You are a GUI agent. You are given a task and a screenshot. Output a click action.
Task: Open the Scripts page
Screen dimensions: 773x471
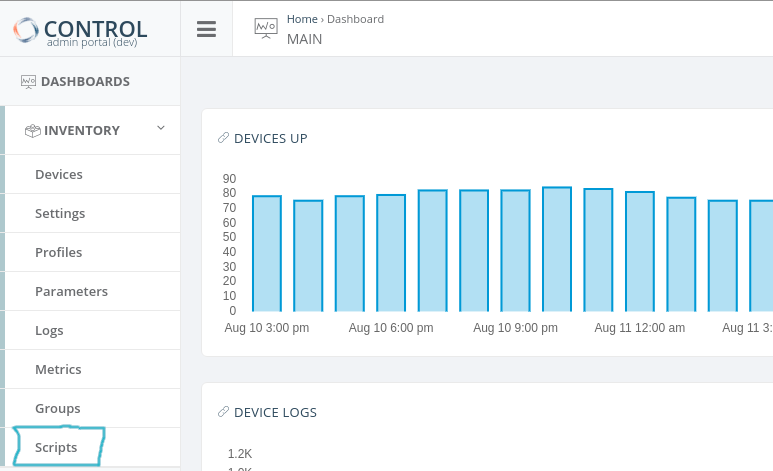tap(56, 447)
